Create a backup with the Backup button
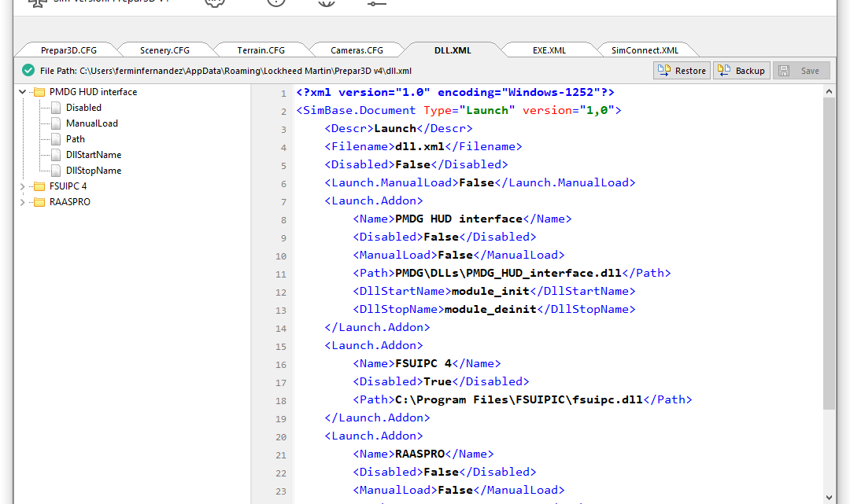Screen dimensions: 850x504 [x=741, y=71]
